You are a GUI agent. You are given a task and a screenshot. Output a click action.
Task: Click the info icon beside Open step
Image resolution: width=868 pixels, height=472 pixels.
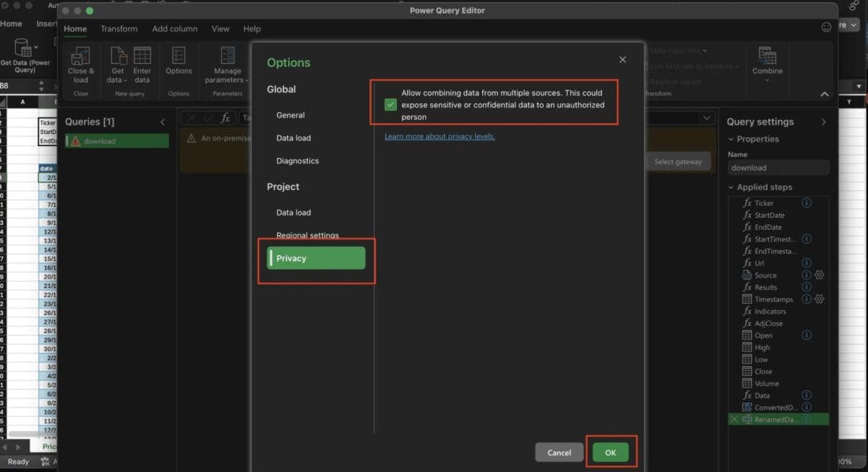point(806,335)
